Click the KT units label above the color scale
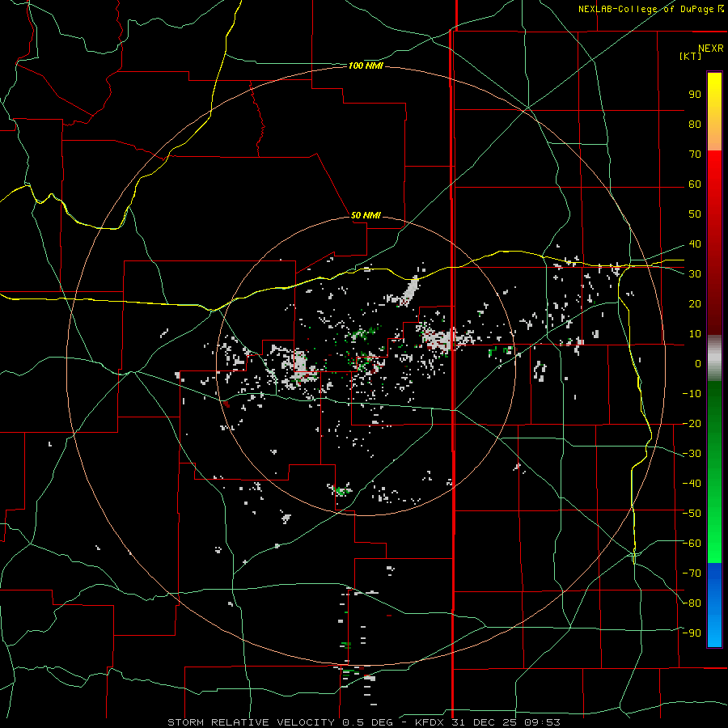Screen dimensions: 728x728 (x=691, y=56)
